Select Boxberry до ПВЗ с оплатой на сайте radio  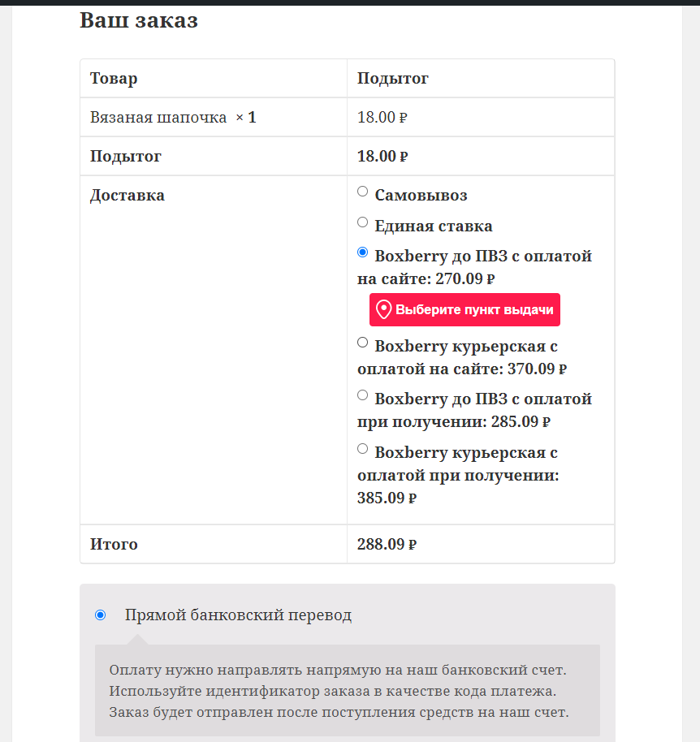tap(362, 252)
